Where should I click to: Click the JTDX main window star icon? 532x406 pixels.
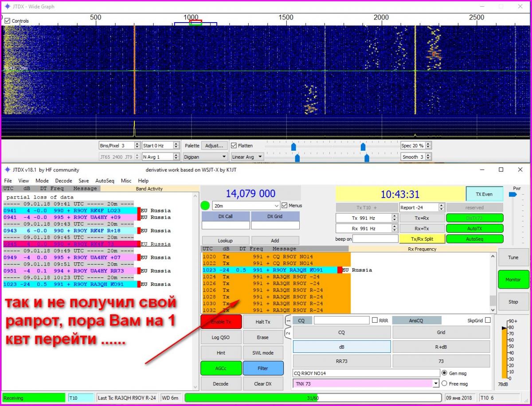tap(7, 170)
